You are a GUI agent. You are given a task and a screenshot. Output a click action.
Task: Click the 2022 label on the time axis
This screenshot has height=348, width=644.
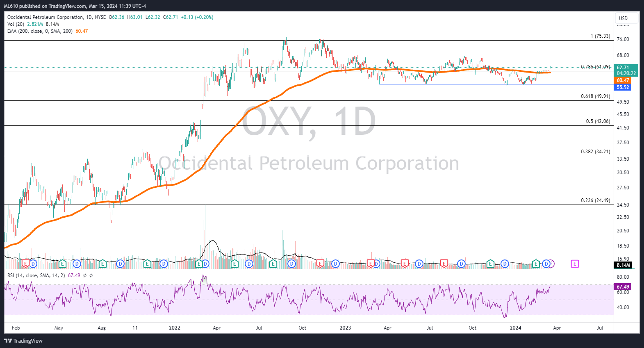[175, 328]
